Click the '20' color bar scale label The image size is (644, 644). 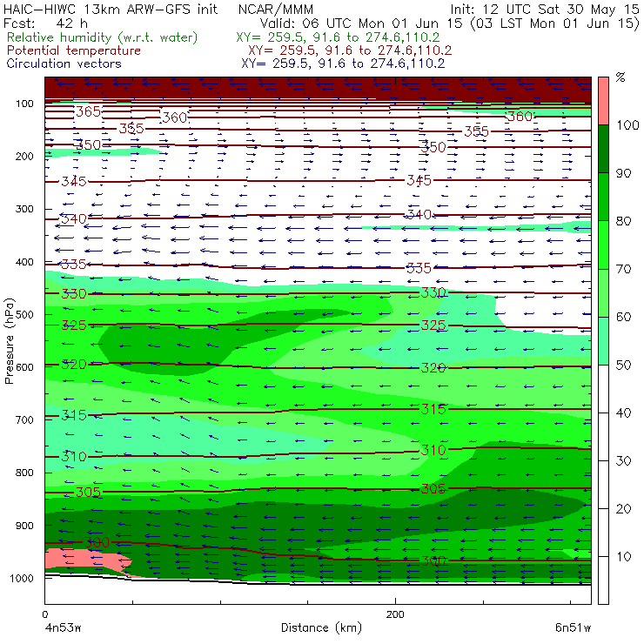tap(623, 509)
